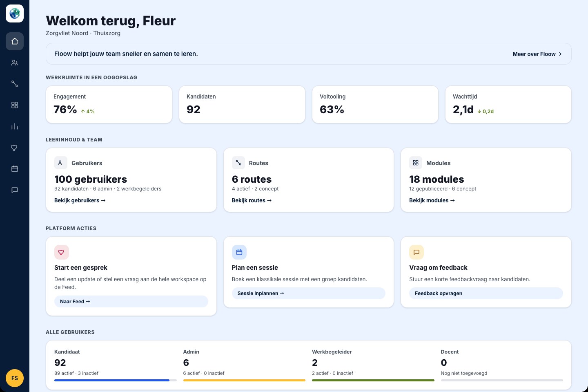This screenshot has width=588, height=392.
Task: Open the Users sidebar icon
Action: [15, 63]
